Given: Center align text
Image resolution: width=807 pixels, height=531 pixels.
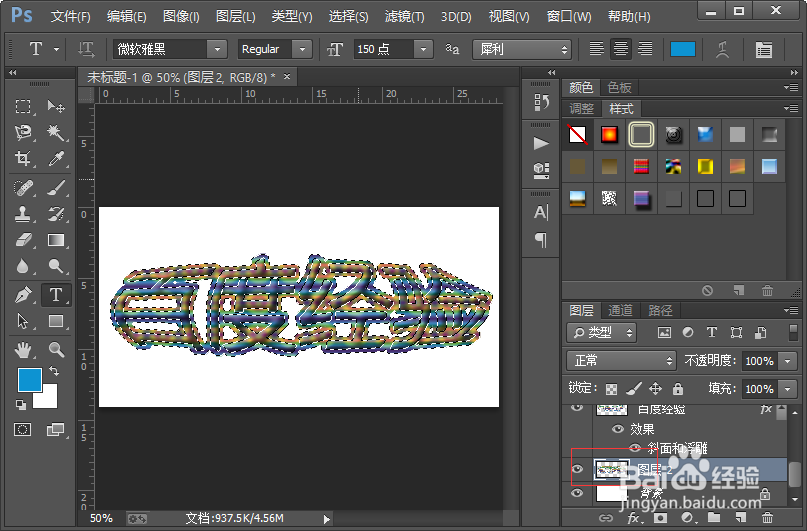Looking at the screenshot, I should (621, 49).
